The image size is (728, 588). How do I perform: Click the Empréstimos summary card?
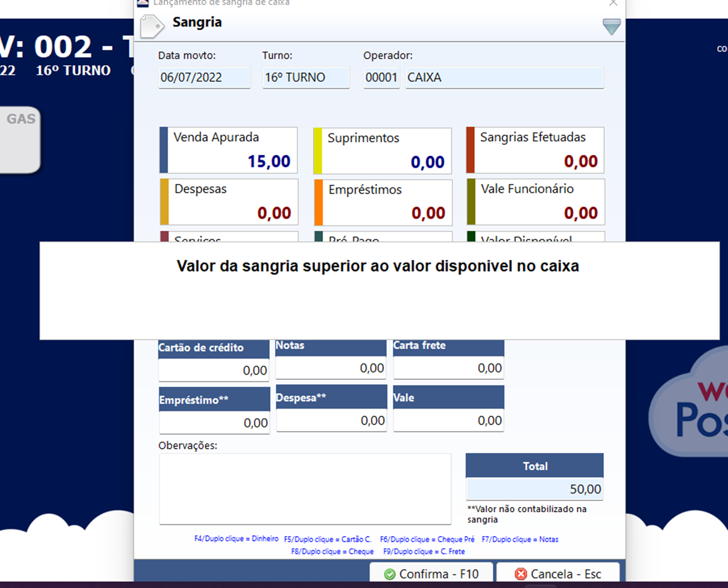[383, 203]
